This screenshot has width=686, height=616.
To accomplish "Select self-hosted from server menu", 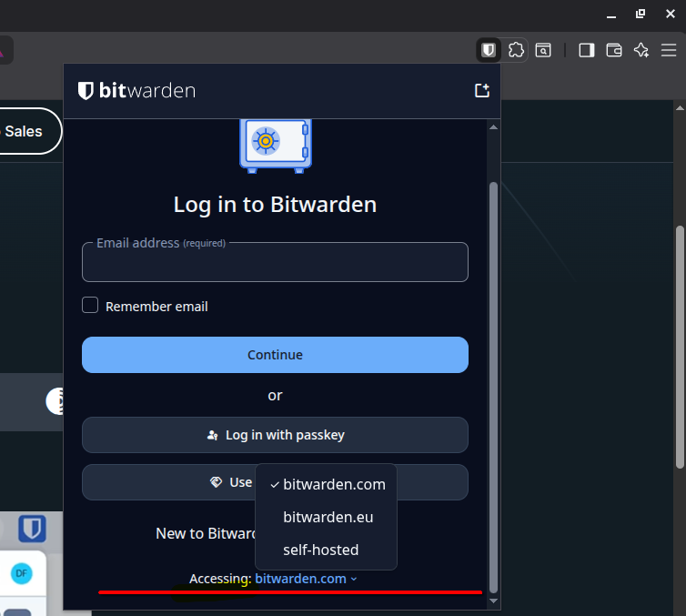I will pos(327,550).
